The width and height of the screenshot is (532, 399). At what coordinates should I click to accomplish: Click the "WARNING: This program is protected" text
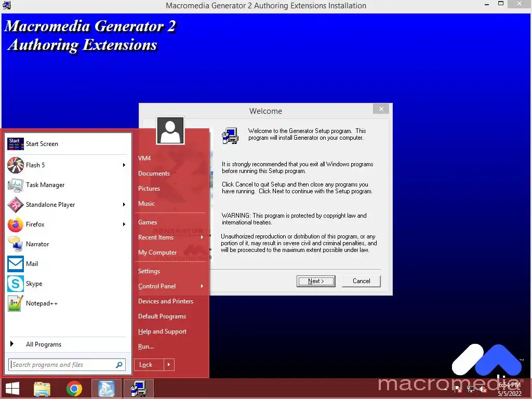(294, 219)
